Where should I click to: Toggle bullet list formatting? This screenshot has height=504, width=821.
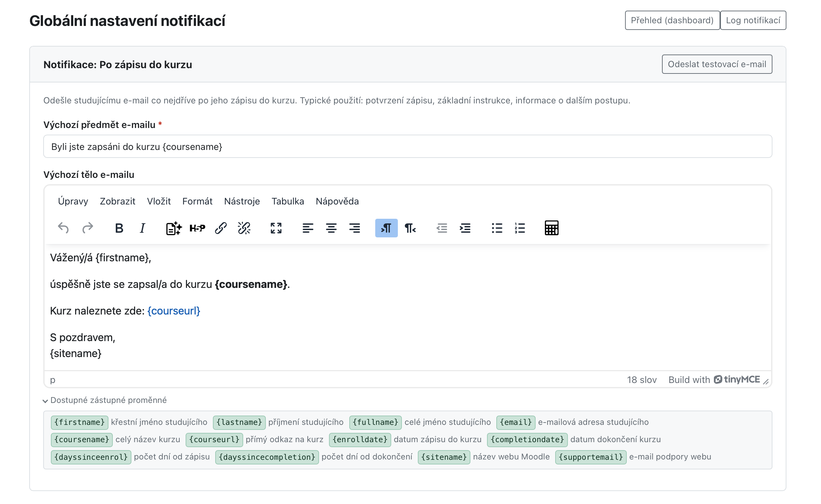(497, 228)
